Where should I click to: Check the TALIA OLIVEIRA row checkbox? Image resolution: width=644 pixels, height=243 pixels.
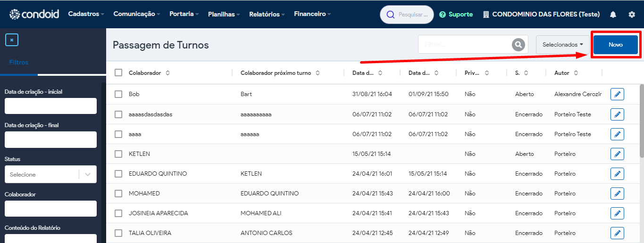pos(118,233)
